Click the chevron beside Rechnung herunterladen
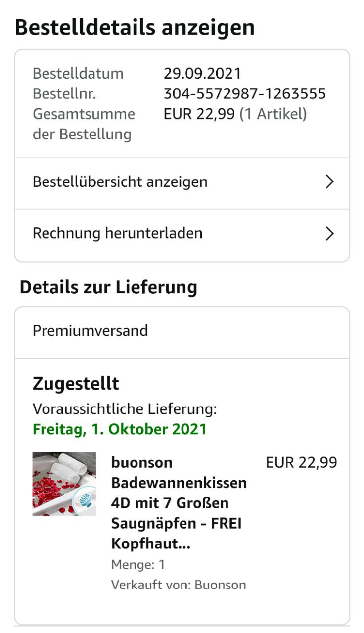 click(330, 233)
